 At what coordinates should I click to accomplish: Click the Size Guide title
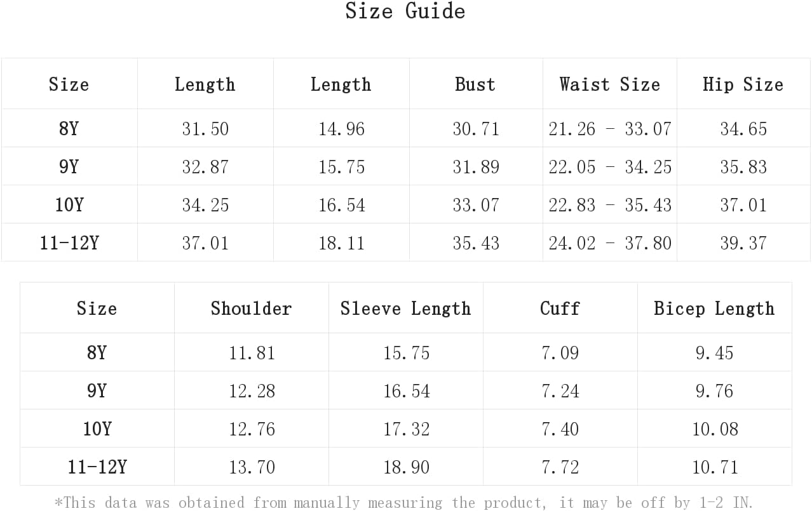coord(405,11)
